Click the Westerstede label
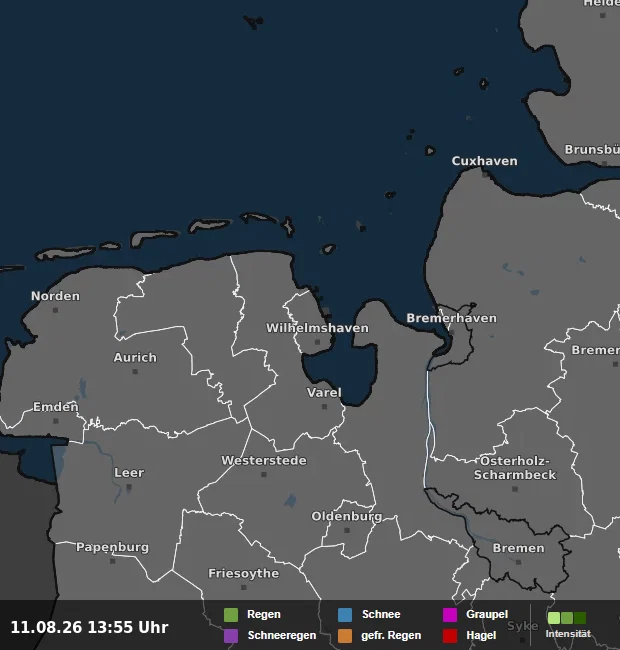This screenshot has height=650, width=620. pos(264,460)
